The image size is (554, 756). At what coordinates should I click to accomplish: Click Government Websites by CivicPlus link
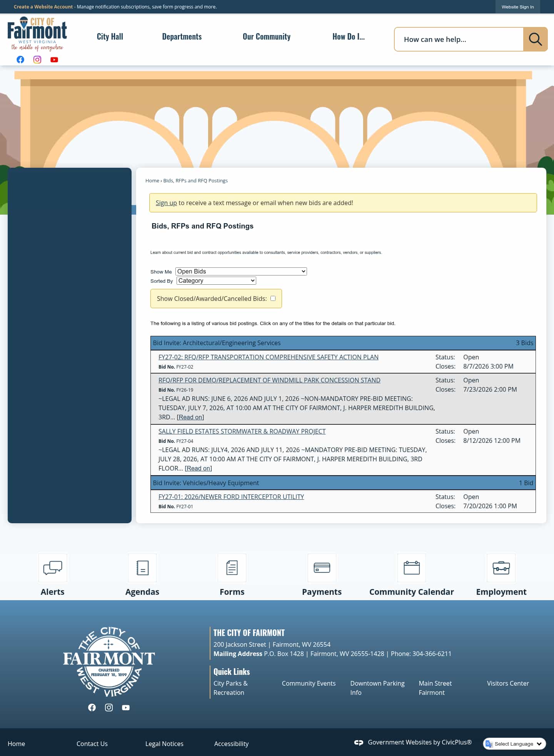(420, 742)
